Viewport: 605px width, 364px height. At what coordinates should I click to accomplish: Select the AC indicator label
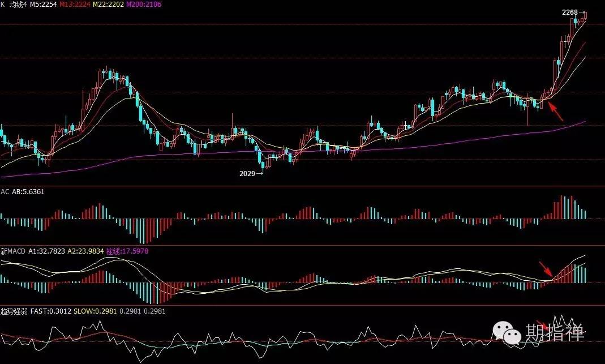click(5, 192)
